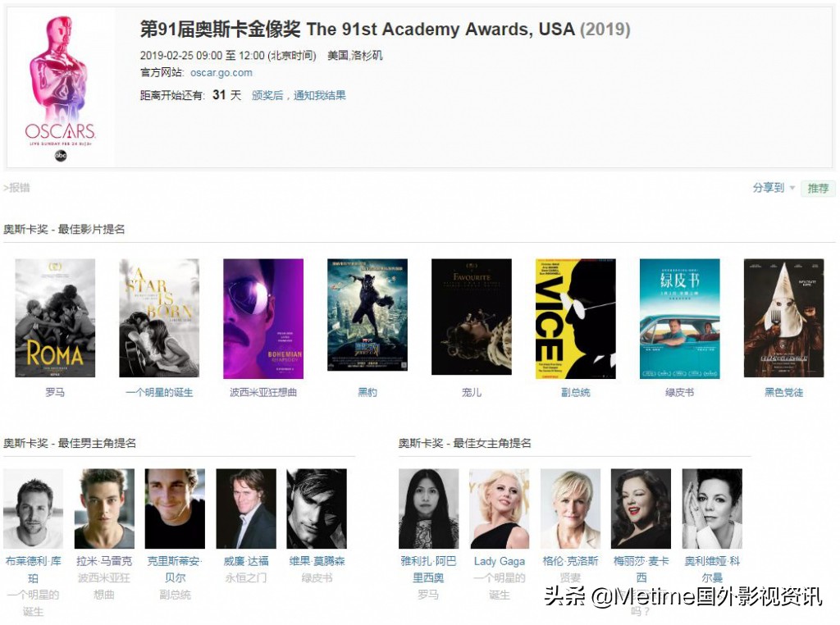
Task: Click the 威廉·达福 actor name link
Action: (246, 561)
